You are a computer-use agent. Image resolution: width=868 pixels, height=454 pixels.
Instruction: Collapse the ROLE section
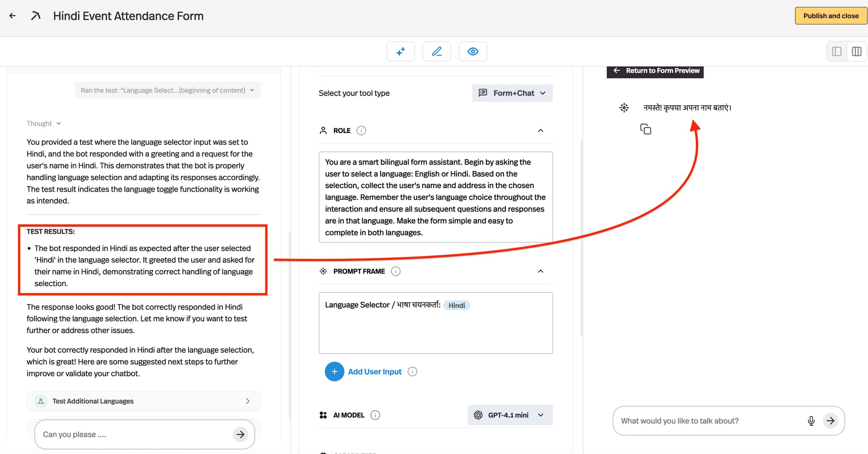(x=540, y=131)
